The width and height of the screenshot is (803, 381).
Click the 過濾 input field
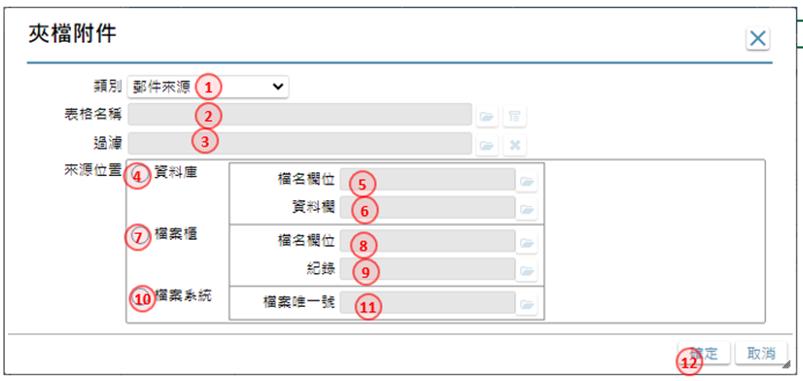tap(300, 143)
